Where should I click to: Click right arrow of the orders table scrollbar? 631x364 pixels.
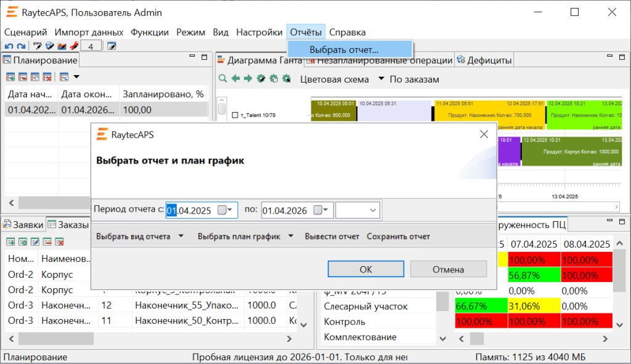click(x=289, y=339)
